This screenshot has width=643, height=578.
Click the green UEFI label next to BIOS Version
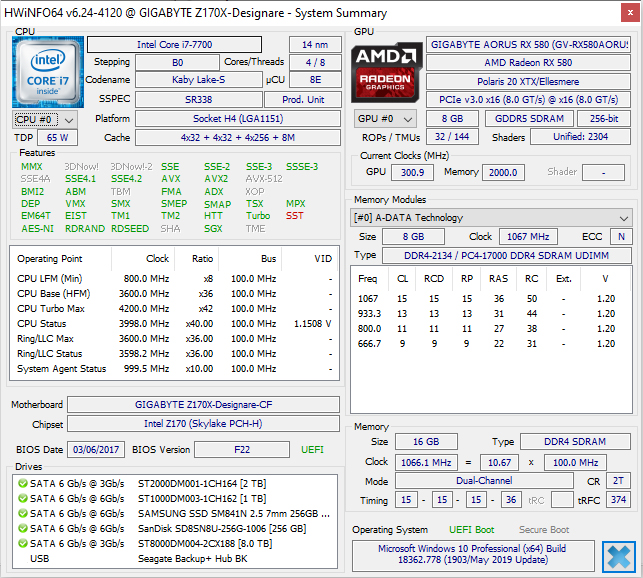pos(312,450)
